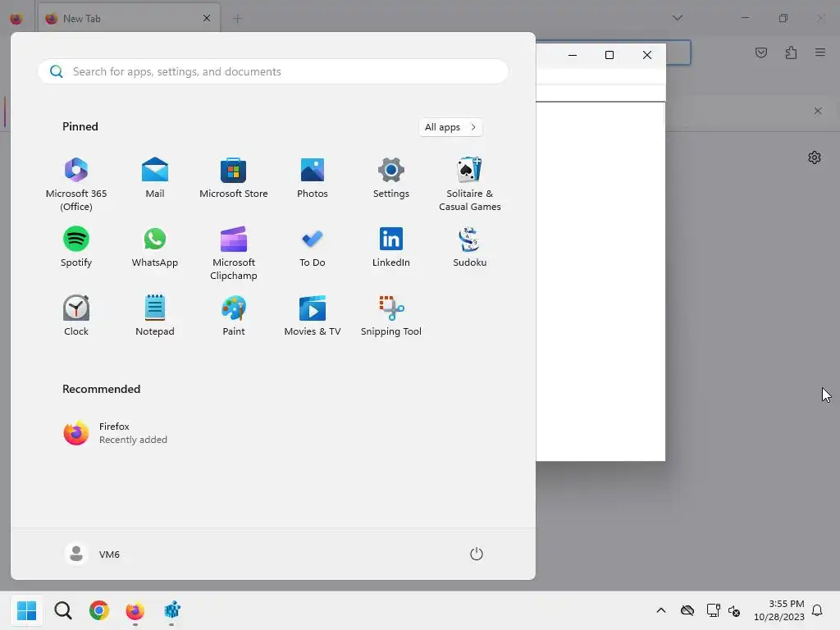Personalize new tab via gear icon

(x=815, y=157)
